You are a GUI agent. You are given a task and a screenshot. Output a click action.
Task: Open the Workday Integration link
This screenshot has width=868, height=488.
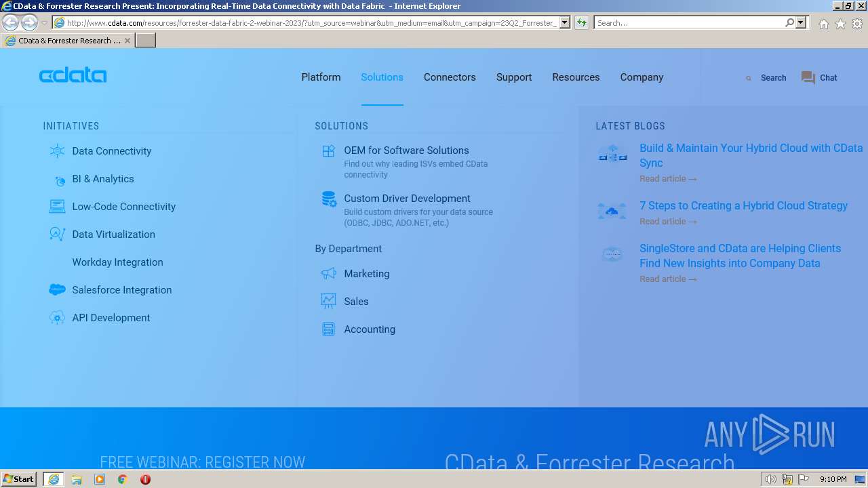[118, 262]
